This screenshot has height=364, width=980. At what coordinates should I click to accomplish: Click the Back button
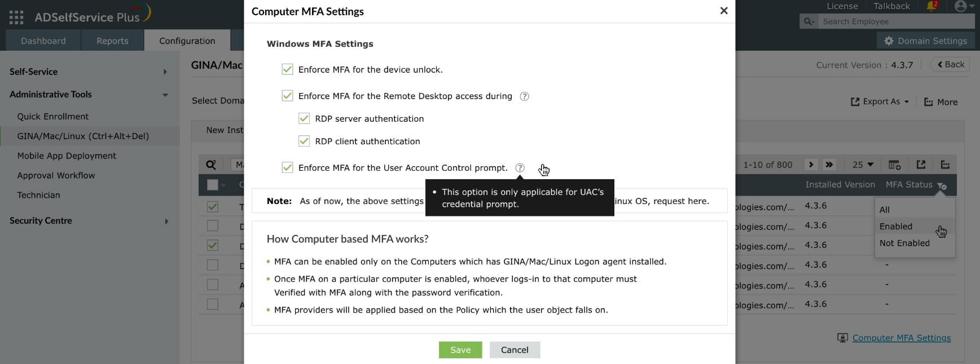950,64
